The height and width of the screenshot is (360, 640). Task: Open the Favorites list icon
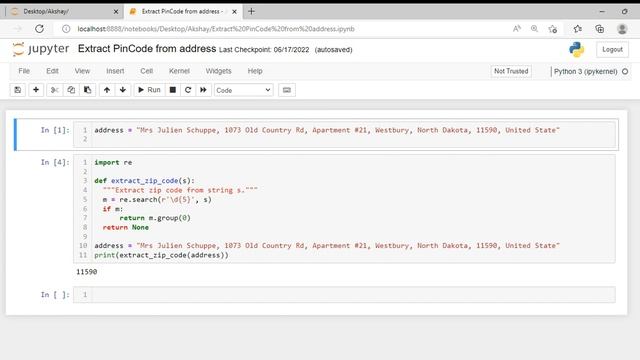pyautogui.click(x=578, y=29)
